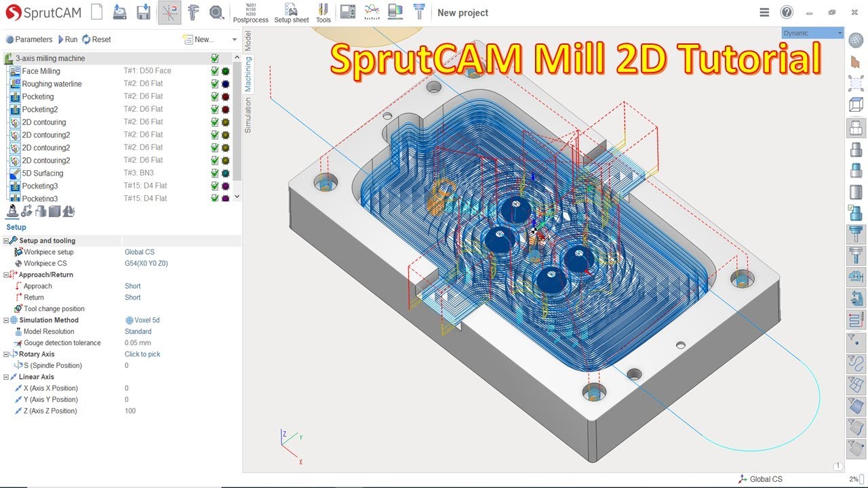Toggle the checkbox-marked blue part icon in right toolbar
Image resolution: width=868 pixels, height=488 pixels.
tap(856, 213)
